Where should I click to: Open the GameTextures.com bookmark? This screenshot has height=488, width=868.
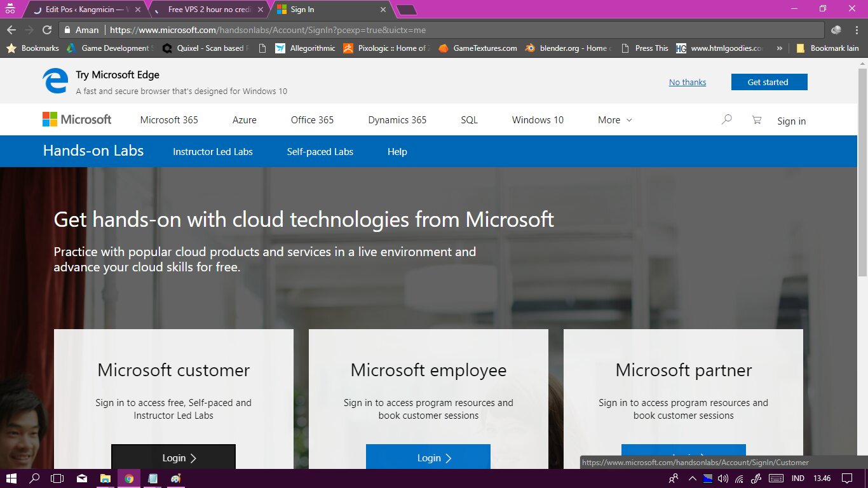[x=478, y=48]
